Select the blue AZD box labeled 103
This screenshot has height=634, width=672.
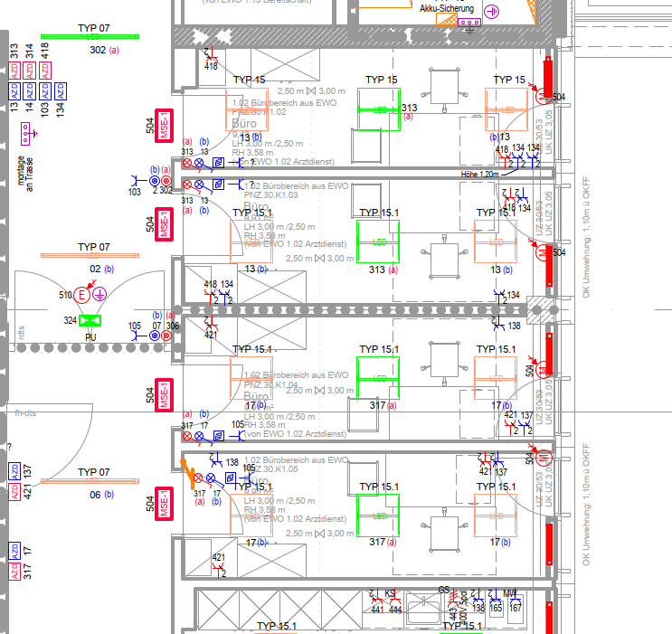45,91
